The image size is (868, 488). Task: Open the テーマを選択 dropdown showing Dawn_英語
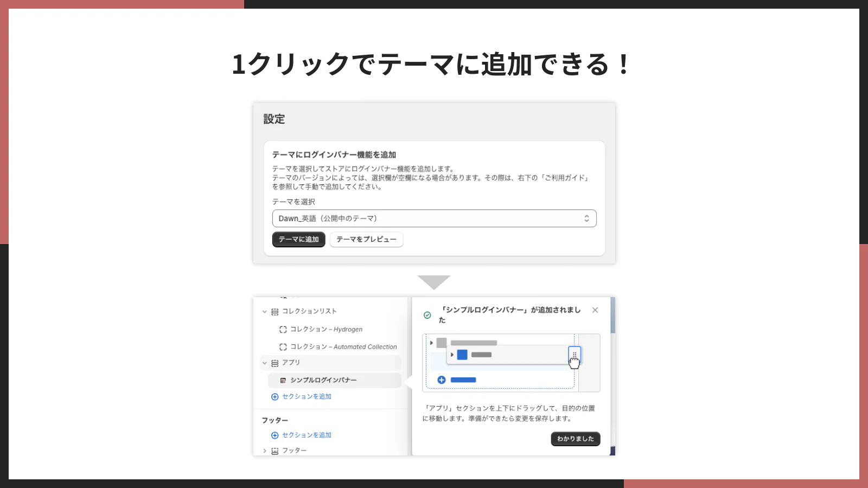tap(434, 219)
